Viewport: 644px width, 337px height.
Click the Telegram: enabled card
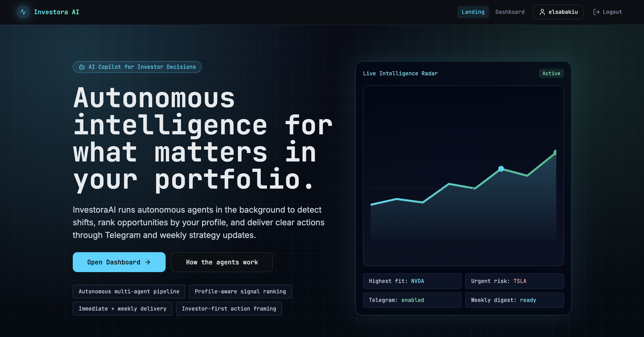412,300
